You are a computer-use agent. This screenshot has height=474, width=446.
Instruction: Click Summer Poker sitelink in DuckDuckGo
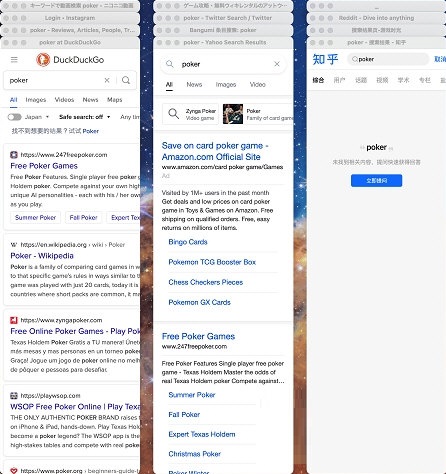(x=35, y=217)
